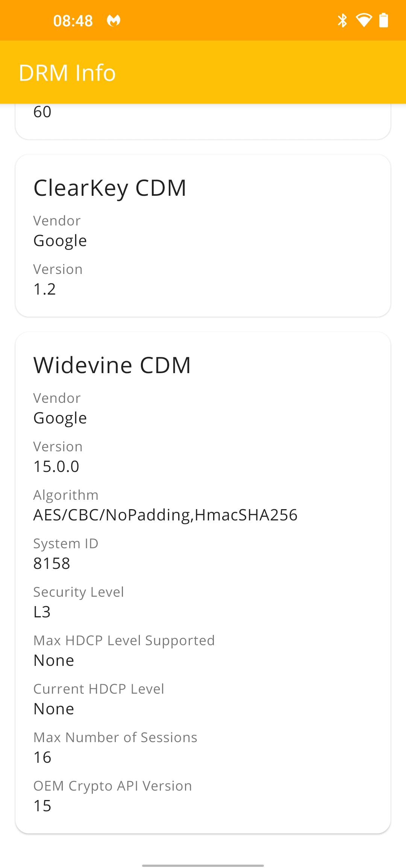
Task: Tap the Current HDCP Level value None
Action: [x=54, y=709]
